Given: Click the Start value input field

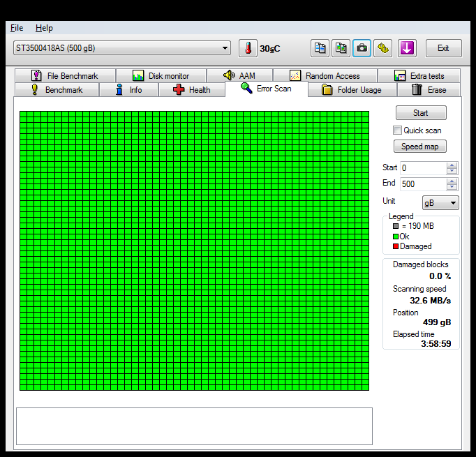Looking at the screenshot, I should click(x=423, y=168).
